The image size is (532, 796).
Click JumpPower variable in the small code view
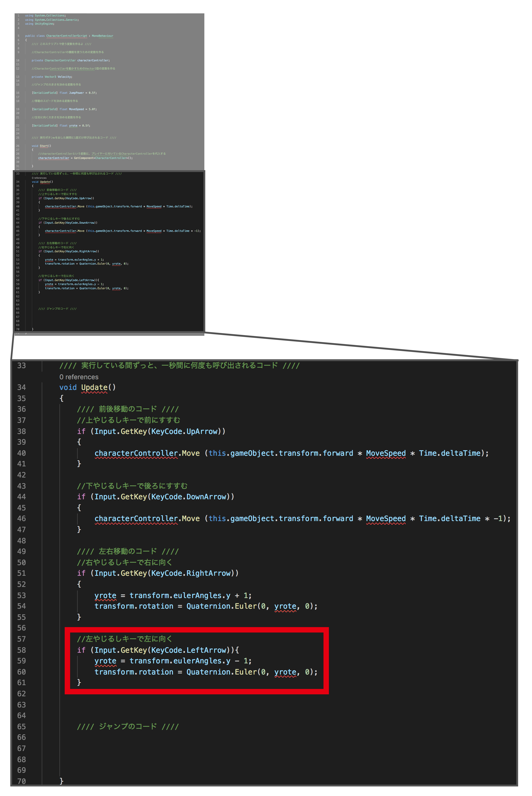pyautogui.click(x=76, y=93)
